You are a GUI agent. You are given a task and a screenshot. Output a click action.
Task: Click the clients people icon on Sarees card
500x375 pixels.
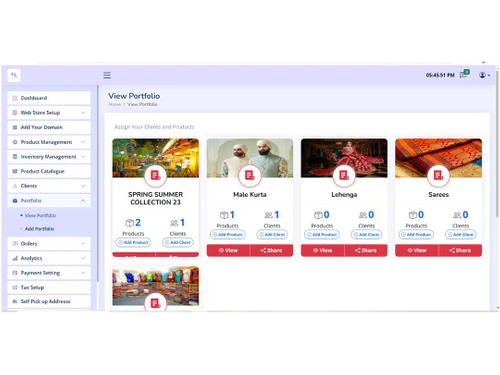point(457,215)
